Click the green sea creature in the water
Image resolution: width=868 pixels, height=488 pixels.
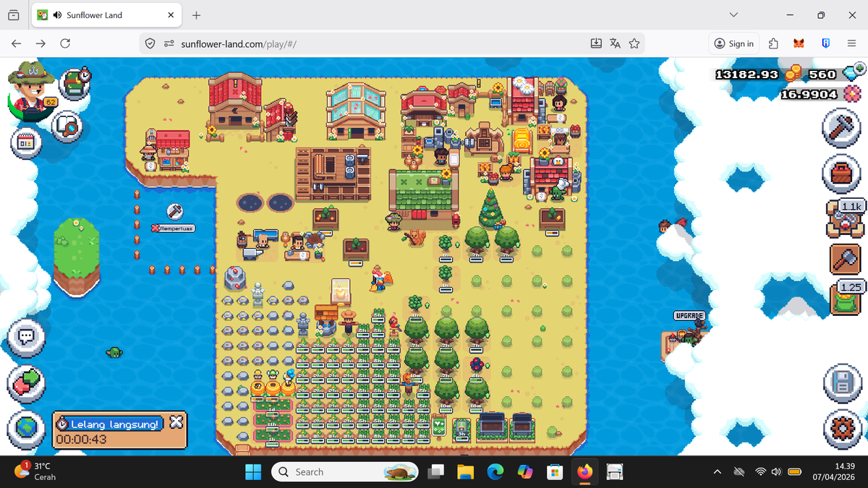coord(114,352)
